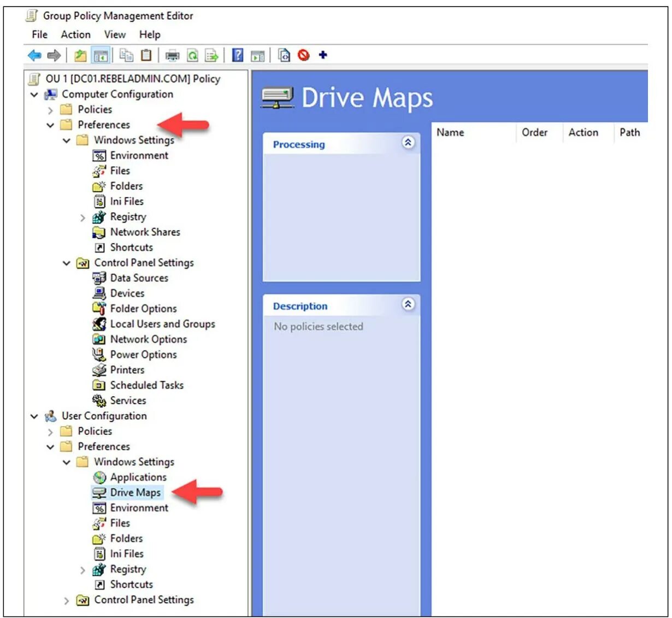672x618 pixels.
Task: Expand Policies under User Configuration
Action: pos(50,432)
